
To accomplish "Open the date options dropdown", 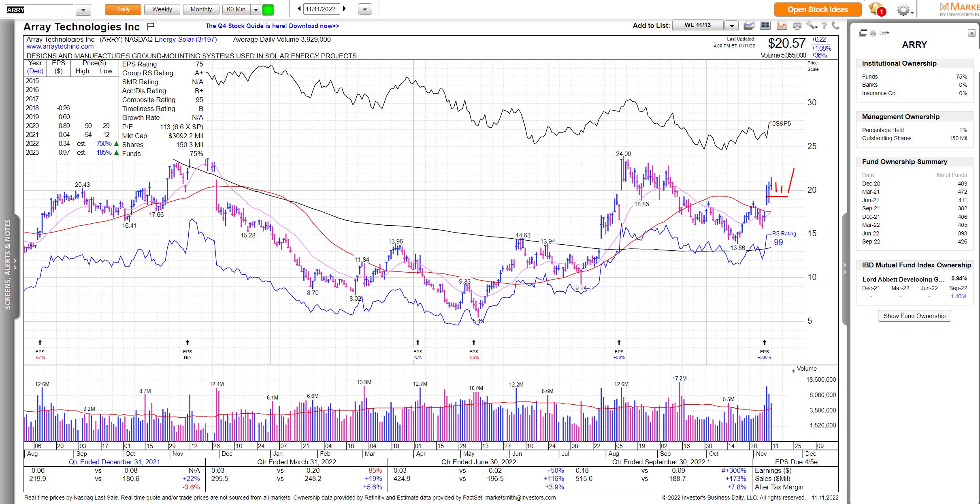I will pyautogui.click(x=365, y=9).
